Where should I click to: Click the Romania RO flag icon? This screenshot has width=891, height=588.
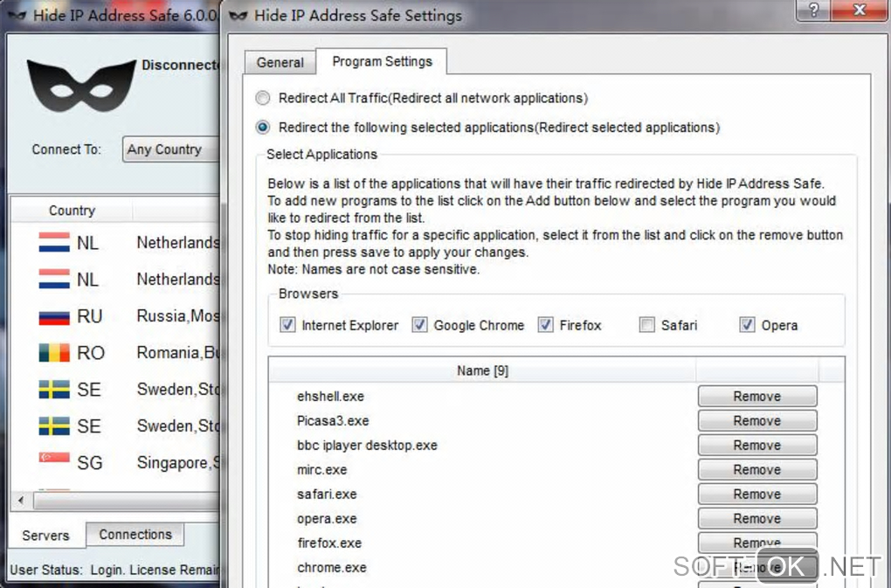coord(54,352)
